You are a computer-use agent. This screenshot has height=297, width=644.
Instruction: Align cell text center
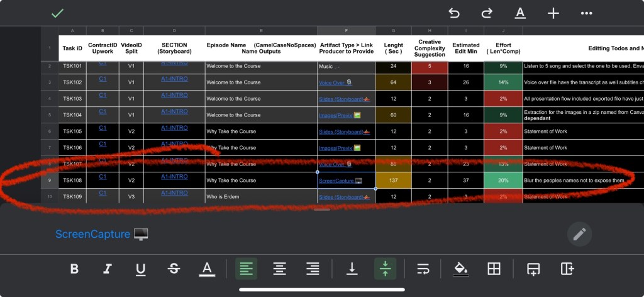(x=280, y=269)
